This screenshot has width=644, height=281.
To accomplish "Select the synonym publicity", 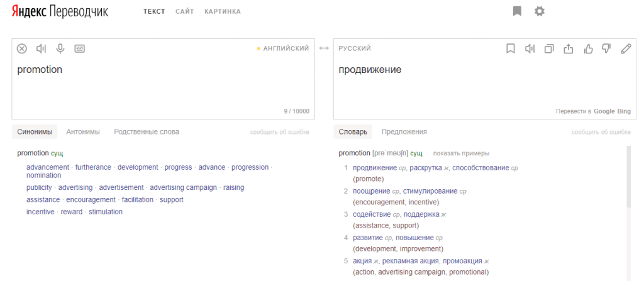I will pyautogui.click(x=39, y=188).
